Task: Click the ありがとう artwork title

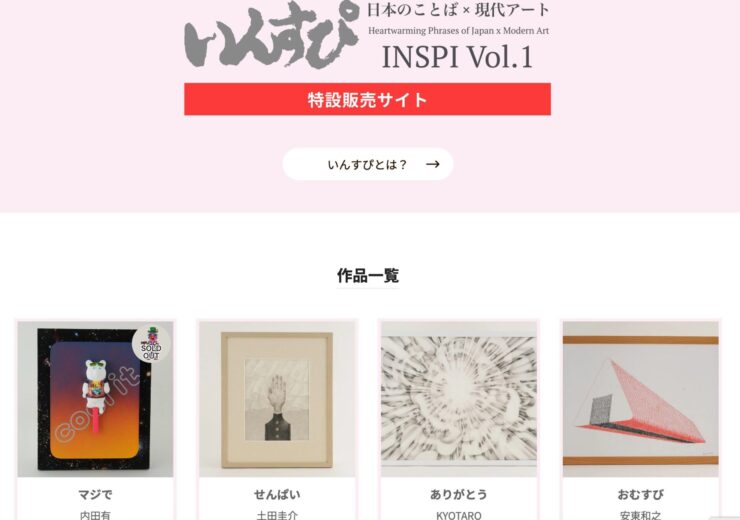Action: (x=459, y=495)
